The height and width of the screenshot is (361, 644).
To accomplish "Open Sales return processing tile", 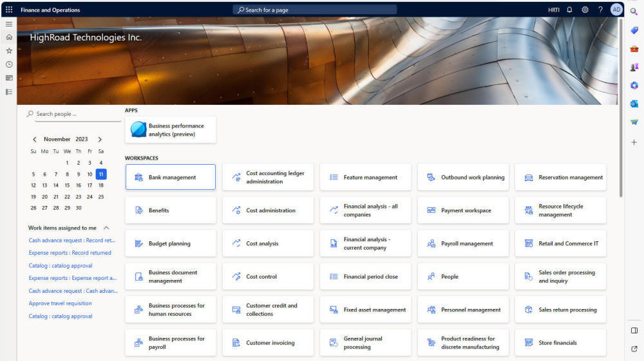I will coord(561,310).
